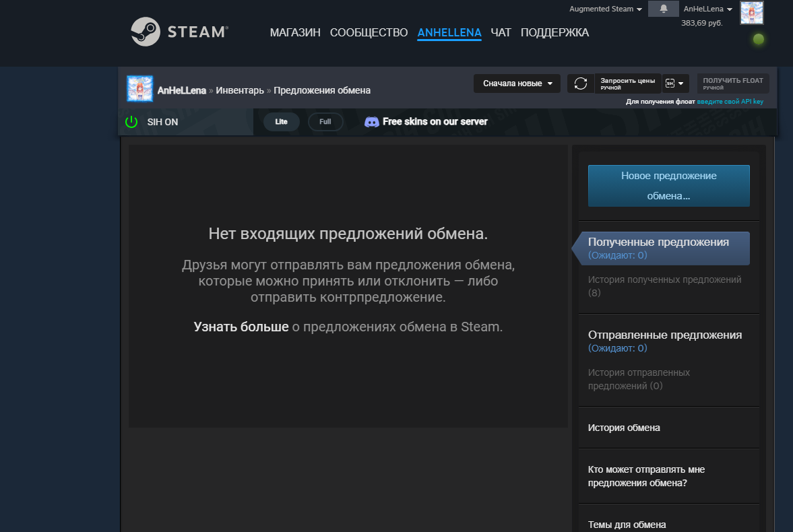Open 'История отправленных предложений (0)'
This screenshot has height=532, width=793.
tap(639, 379)
